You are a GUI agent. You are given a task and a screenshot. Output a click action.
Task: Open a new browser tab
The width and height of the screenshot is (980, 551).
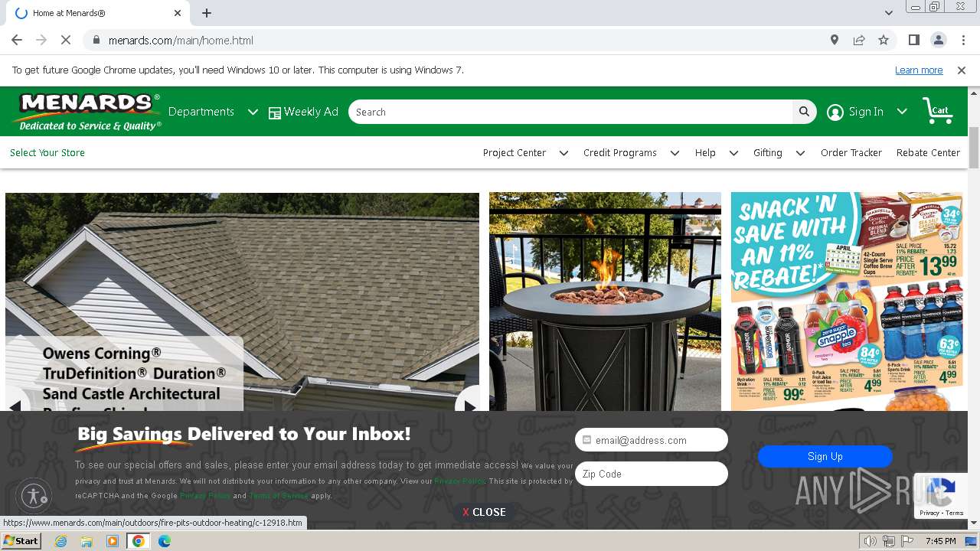pos(207,13)
